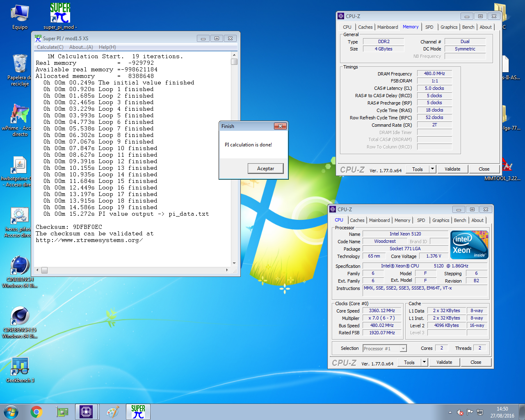Screen dimensions: 525x420
Task: Select SPD tab in lower CPU-Z
Action: (x=421, y=220)
